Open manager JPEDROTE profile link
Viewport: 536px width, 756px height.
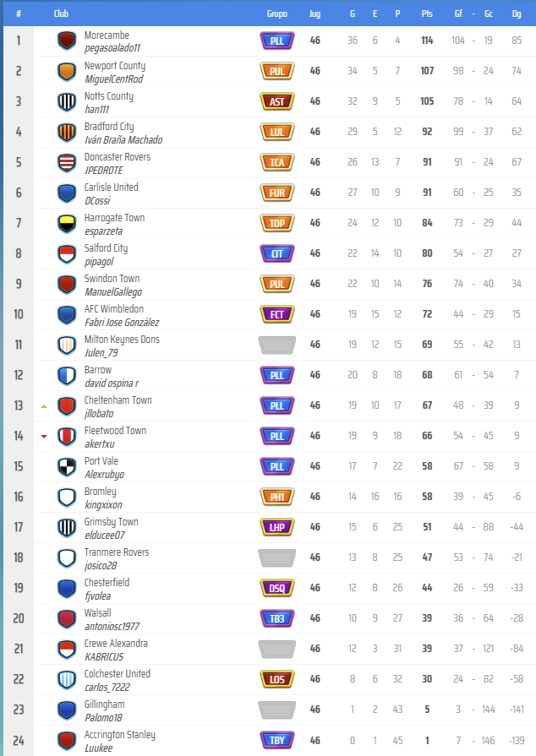104,171
